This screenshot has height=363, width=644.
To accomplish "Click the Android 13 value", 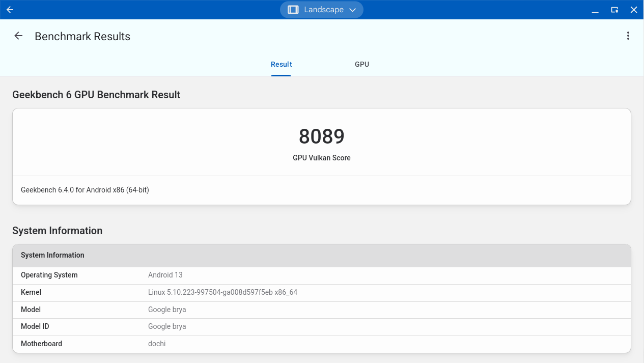I will [x=165, y=275].
